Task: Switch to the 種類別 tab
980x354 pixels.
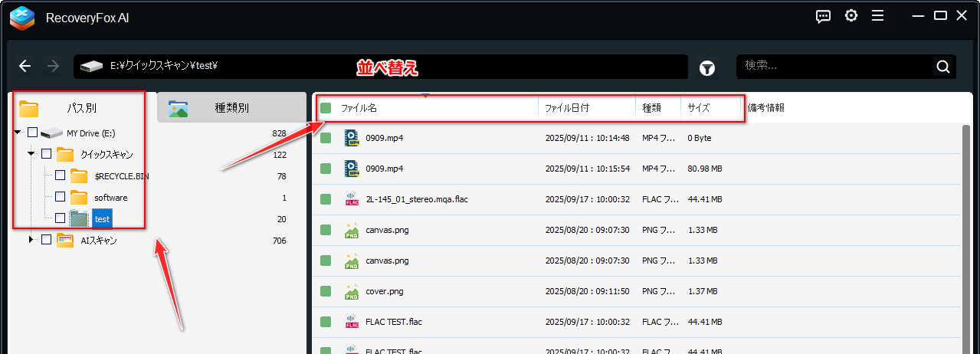Action: point(231,108)
